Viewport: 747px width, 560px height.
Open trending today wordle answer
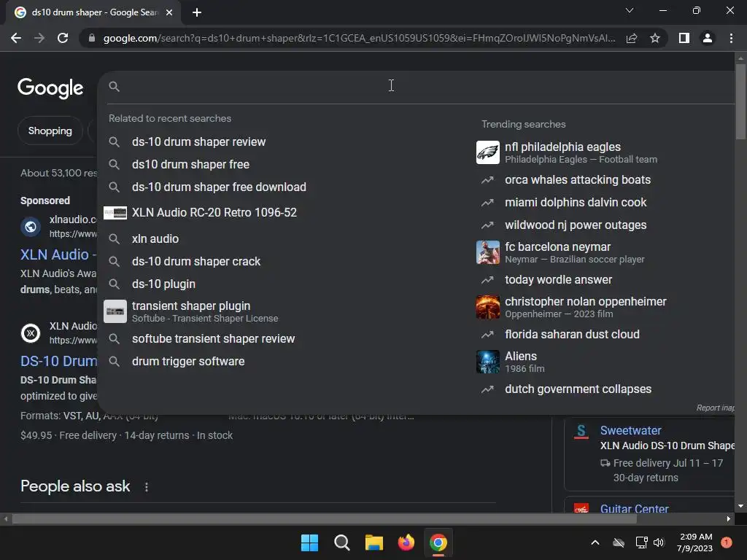558,280
